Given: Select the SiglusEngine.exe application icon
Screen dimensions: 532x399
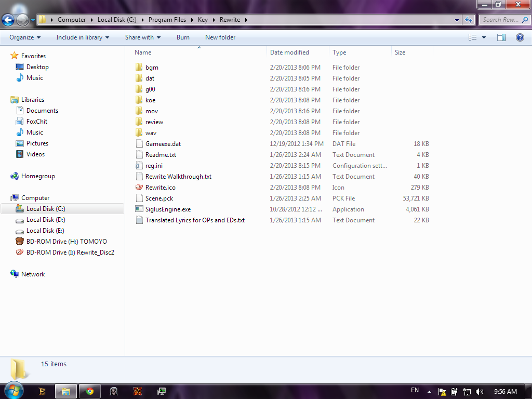Looking at the screenshot, I should coord(139,209).
